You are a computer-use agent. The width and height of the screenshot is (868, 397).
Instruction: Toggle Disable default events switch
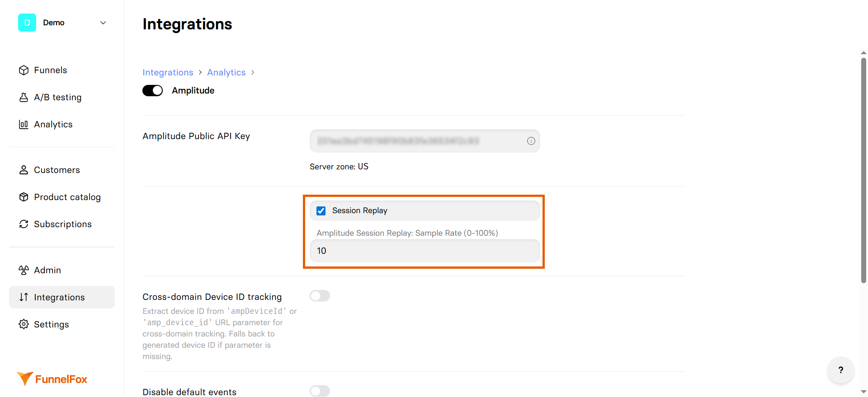(320, 391)
